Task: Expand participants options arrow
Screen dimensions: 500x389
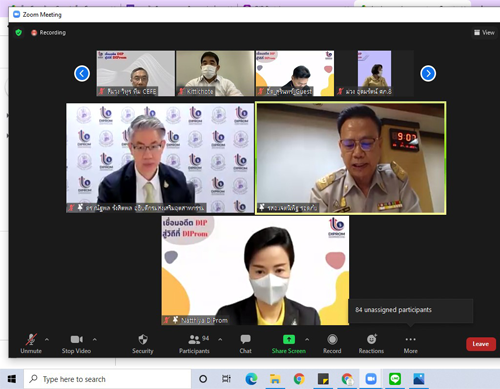Action: (220, 339)
